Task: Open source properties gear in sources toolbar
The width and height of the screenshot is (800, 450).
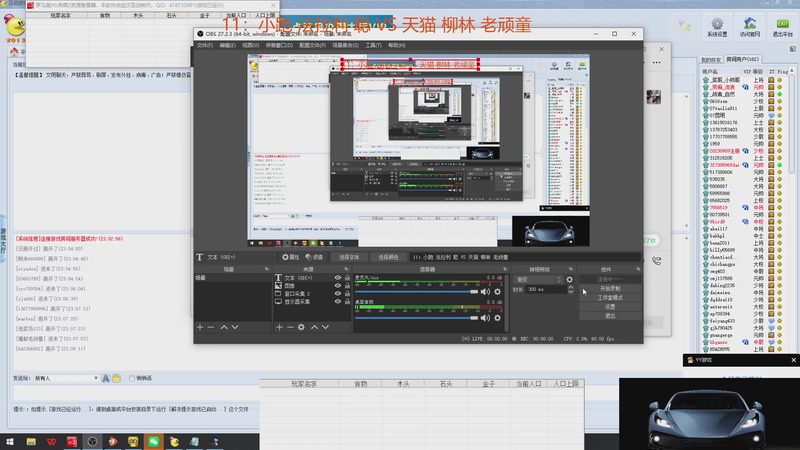Action: point(301,327)
